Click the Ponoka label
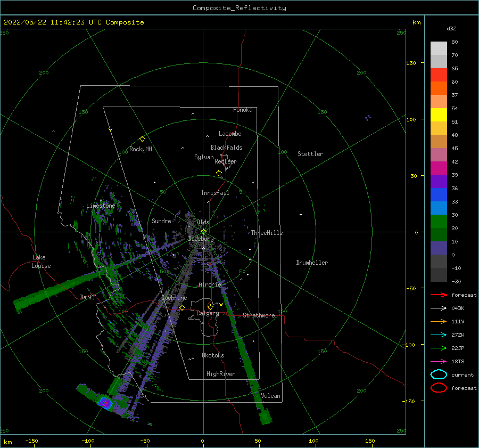Screen dimensions: 479x448 pos(243,110)
